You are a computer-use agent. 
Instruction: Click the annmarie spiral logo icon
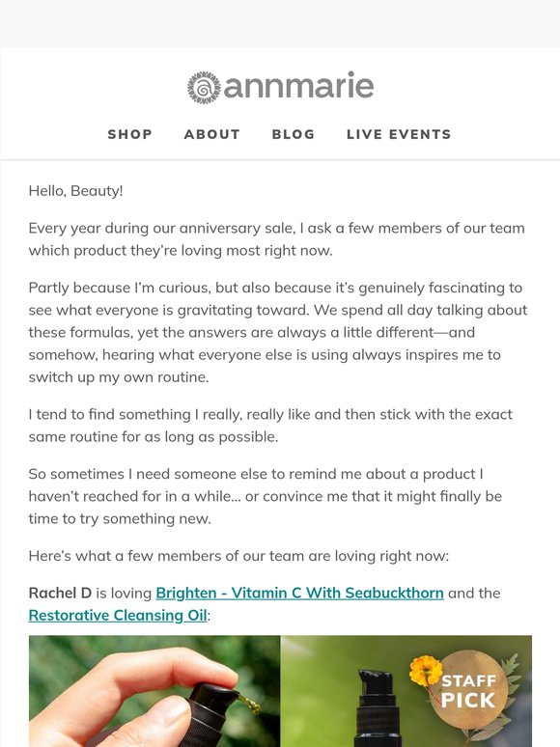pos(204,87)
